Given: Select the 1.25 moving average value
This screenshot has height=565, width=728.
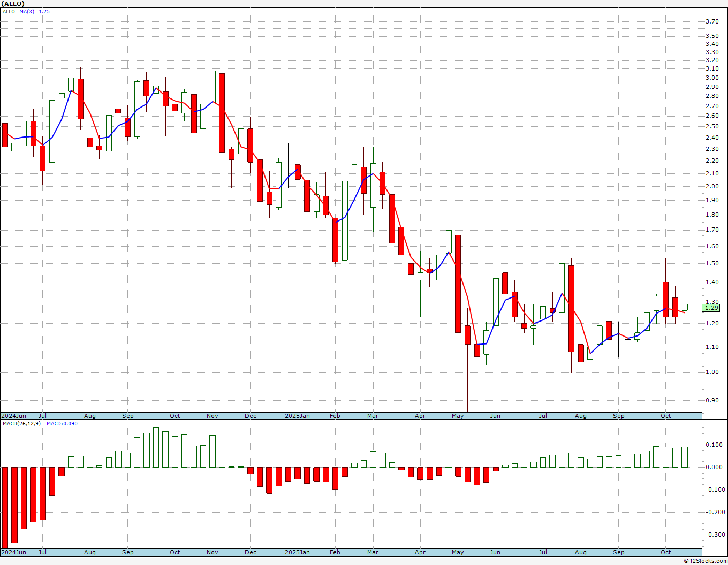Looking at the screenshot, I should [44, 11].
